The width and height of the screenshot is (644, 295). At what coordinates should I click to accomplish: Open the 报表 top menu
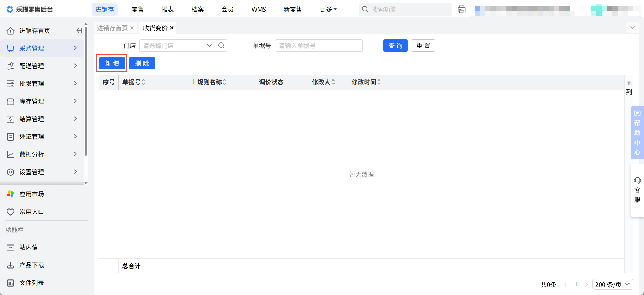(x=168, y=10)
